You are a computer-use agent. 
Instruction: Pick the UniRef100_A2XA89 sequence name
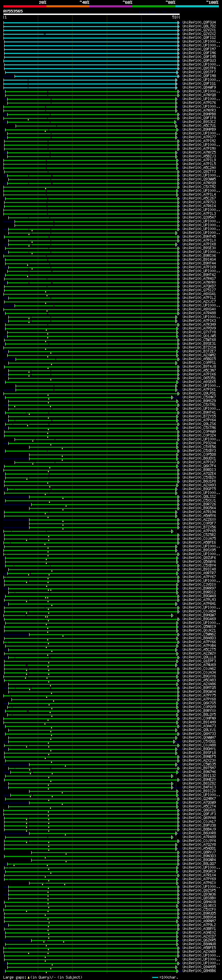click(199, 951)
